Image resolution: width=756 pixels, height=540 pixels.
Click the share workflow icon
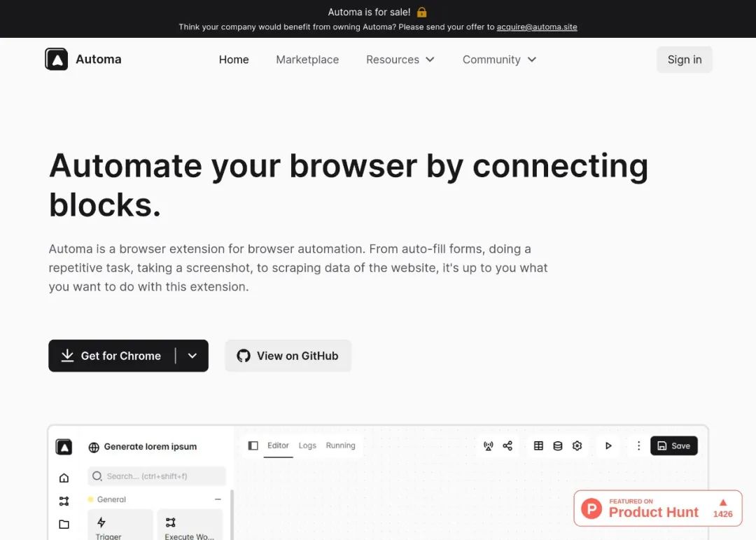point(507,445)
